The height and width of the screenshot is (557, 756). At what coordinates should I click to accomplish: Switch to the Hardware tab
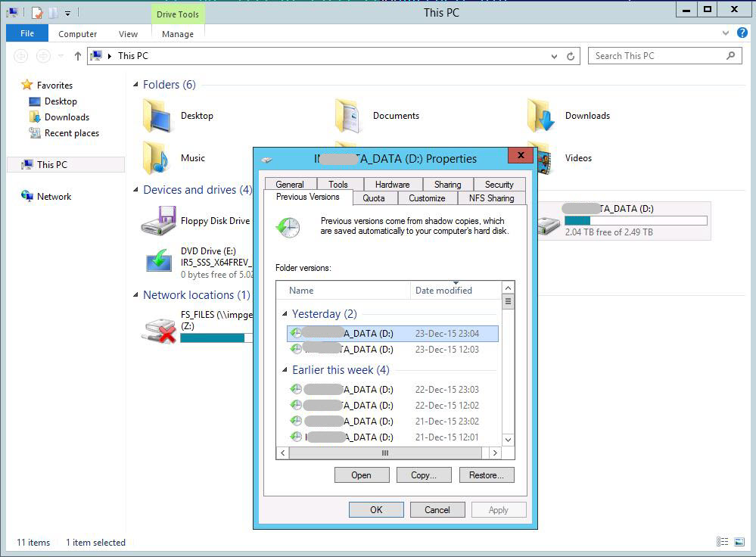(x=392, y=183)
